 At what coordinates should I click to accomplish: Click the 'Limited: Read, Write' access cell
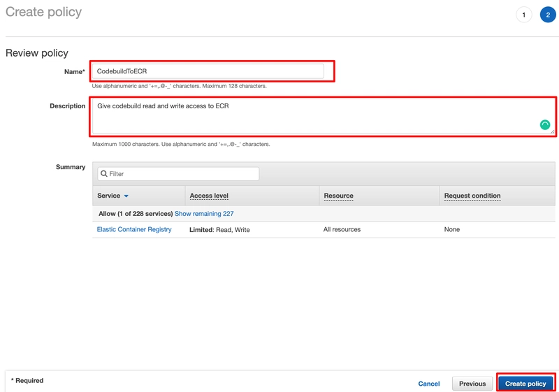click(219, 229)
